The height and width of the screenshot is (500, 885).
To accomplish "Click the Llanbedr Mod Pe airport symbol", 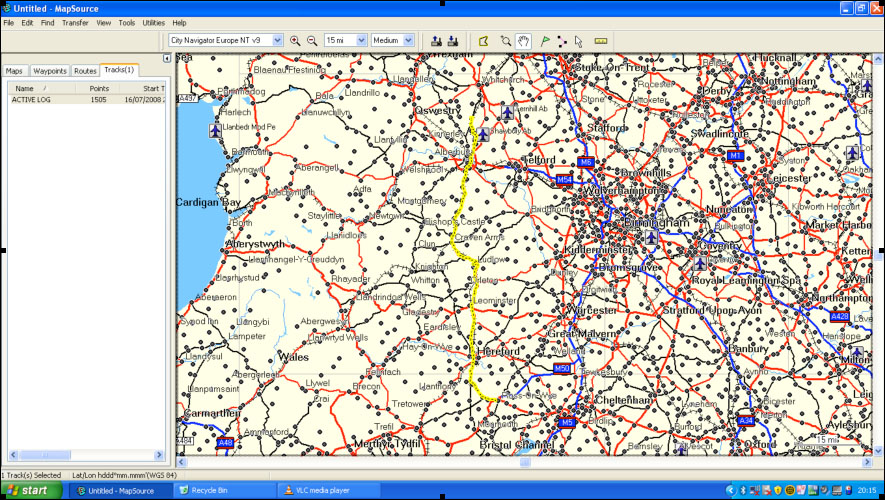I will pyautogui.click(x=215, y=130).
